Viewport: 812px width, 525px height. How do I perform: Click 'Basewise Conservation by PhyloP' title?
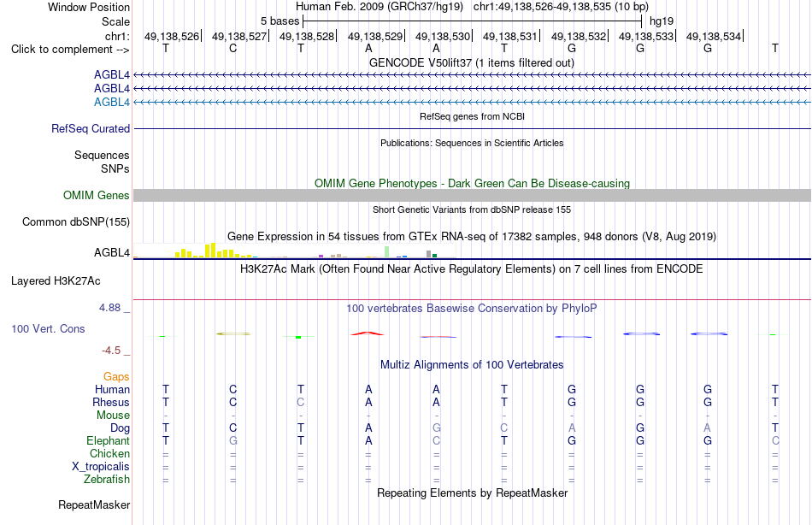[x=472, y=309]
